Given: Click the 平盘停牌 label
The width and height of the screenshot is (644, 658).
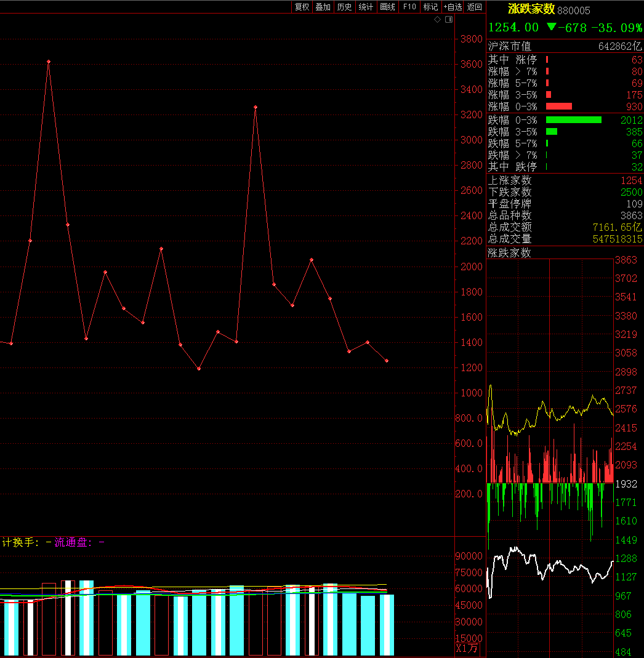Looking at the screenshot, I should tap(510, 204).
